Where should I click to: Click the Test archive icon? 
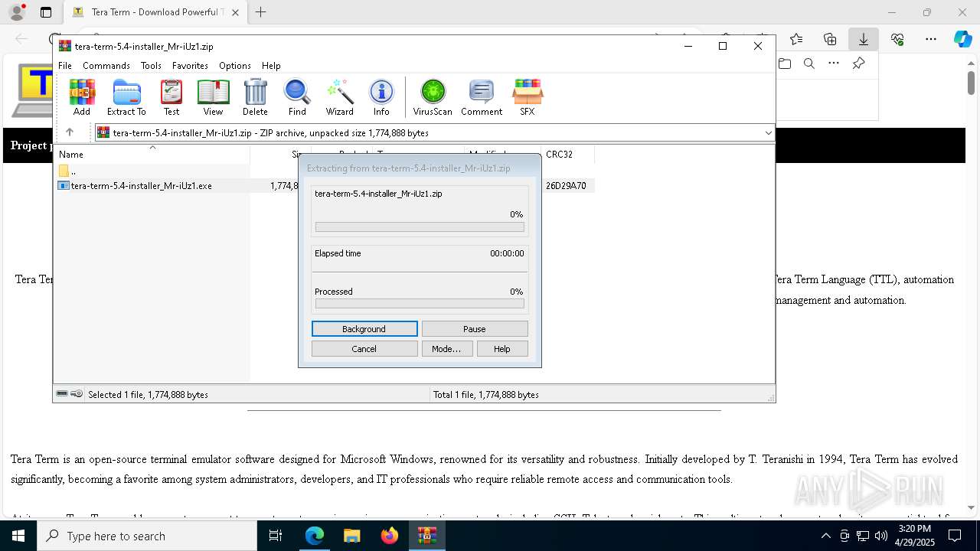click(171, 97)
